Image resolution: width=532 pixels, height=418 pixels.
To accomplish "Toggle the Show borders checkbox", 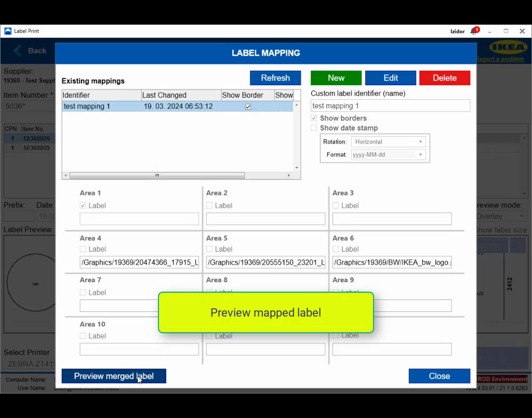I will click(x=314, y=118).
